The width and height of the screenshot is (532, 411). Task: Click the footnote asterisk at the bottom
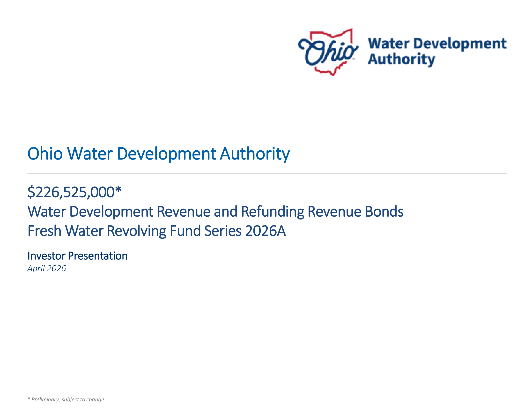29,399
